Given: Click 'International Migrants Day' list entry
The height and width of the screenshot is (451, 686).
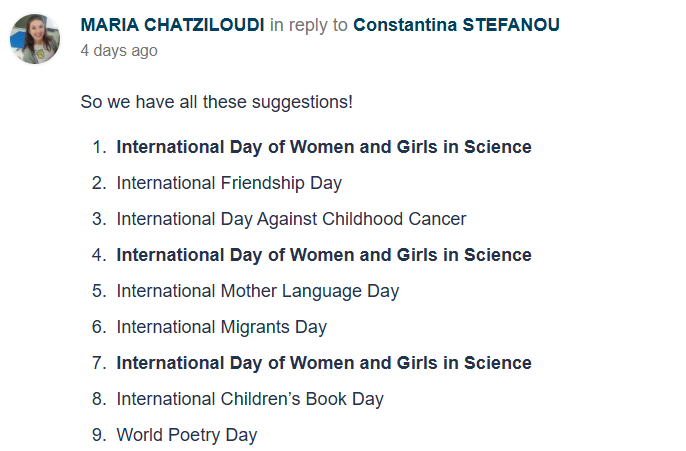Looking at the screenshot, I should [x=221, y=327].
